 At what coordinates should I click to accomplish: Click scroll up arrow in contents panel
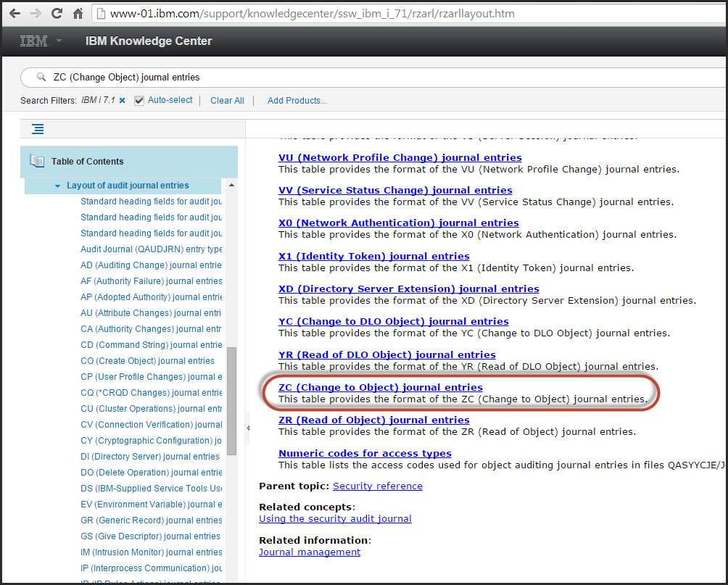point(231,186)
